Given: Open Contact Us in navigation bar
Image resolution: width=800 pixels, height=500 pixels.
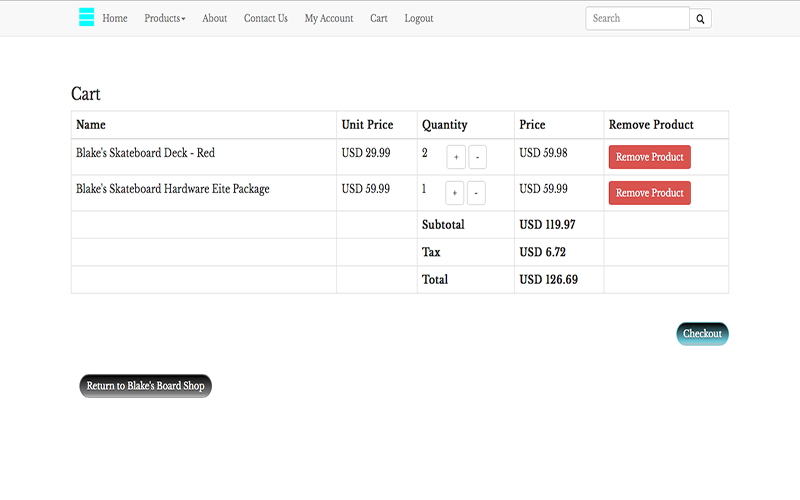Looking at the screenshot, I should coord(266,18).
